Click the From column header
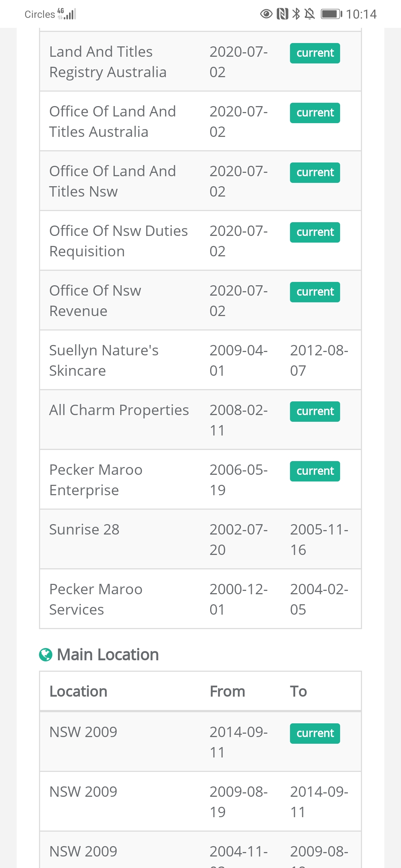 pyautogui.click(x=227, y=691)
